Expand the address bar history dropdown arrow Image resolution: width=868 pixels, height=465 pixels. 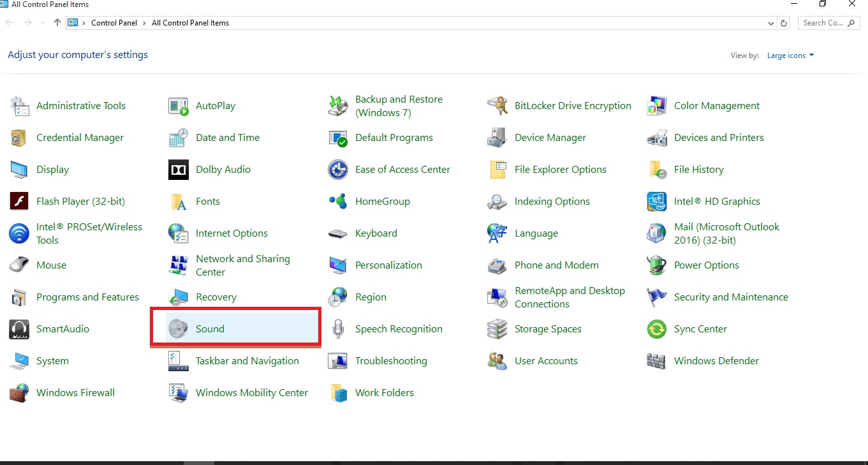771,23
